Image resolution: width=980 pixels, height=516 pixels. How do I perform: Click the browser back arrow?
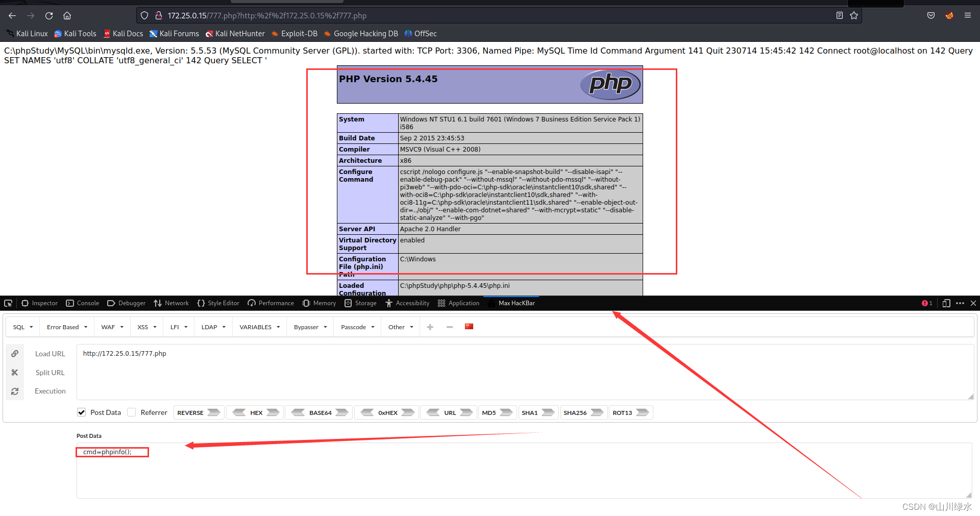click(12, 15)
